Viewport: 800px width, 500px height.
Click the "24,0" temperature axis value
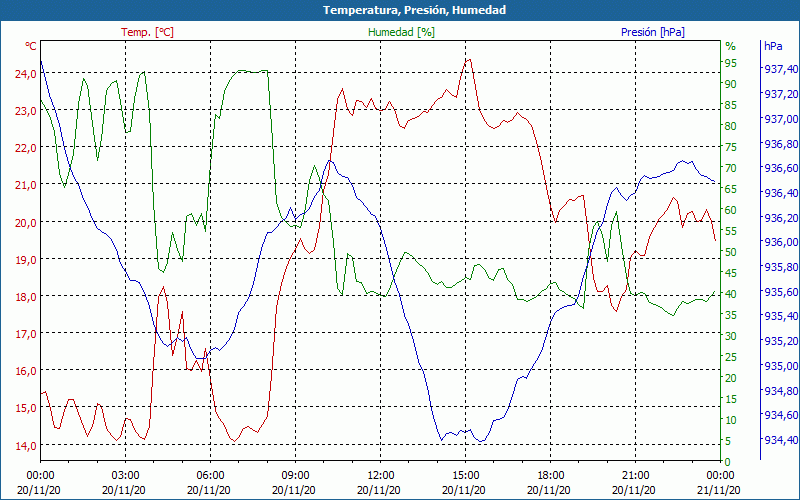pyautogui.click(x=26, y=73)
